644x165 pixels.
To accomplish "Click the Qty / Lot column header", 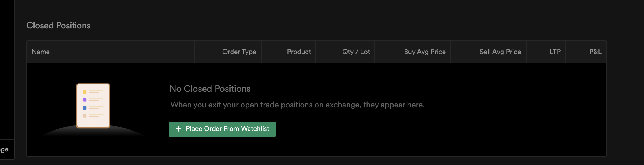I will click(356, 52).
